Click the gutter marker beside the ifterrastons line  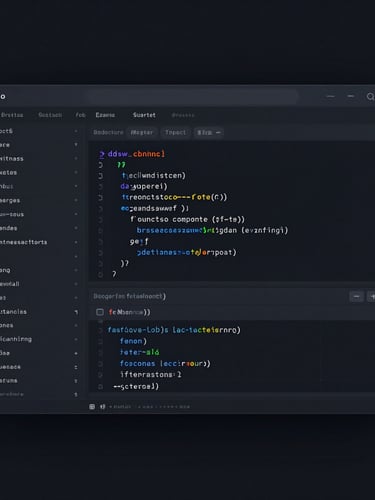[x=100, y=375]
